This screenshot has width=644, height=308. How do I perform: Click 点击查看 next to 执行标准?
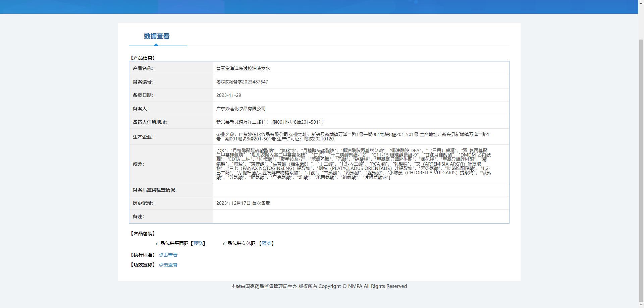(168, 255)
